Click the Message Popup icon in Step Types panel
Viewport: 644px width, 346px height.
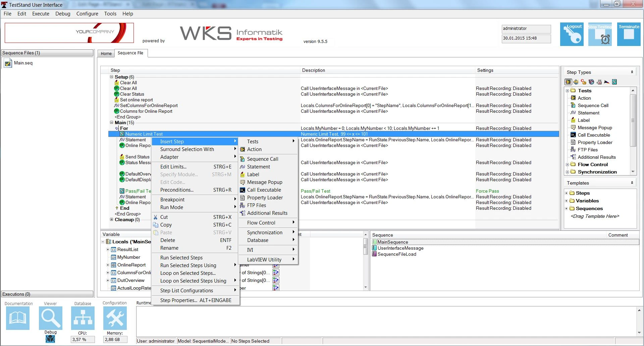click(x=573, y=128)
